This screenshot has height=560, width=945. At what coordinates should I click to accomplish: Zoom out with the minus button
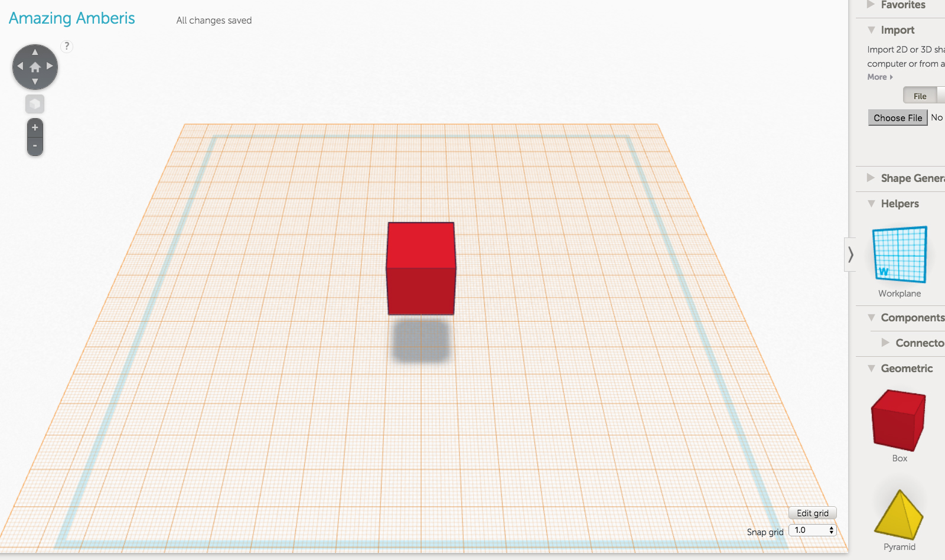[x=35, y=146]
